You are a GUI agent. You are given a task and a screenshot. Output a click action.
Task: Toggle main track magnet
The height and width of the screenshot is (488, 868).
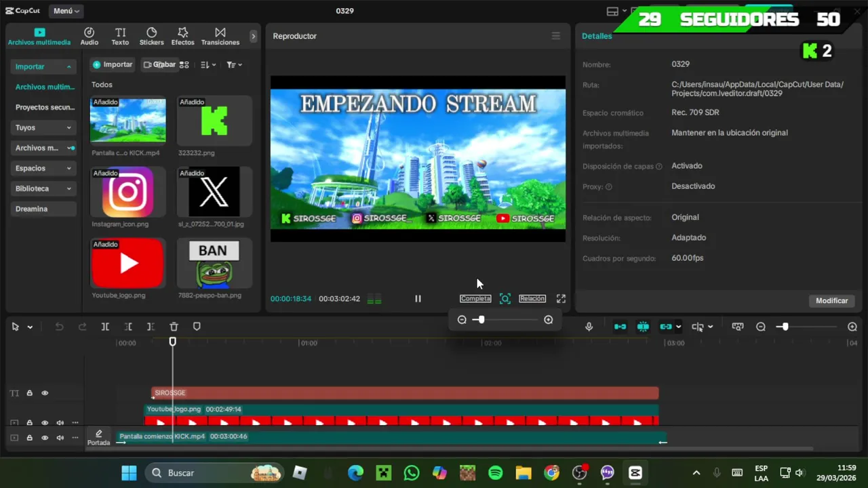coord(620,327)
